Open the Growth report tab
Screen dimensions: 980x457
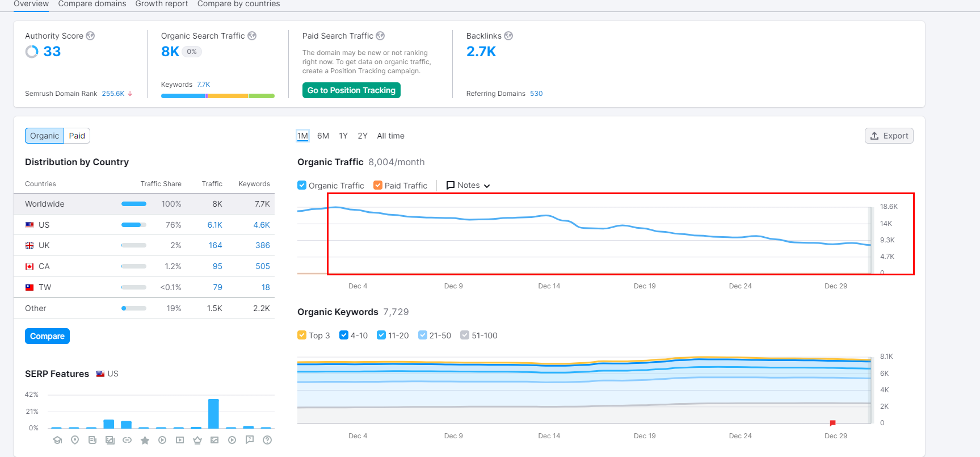[x=162, y=4]
